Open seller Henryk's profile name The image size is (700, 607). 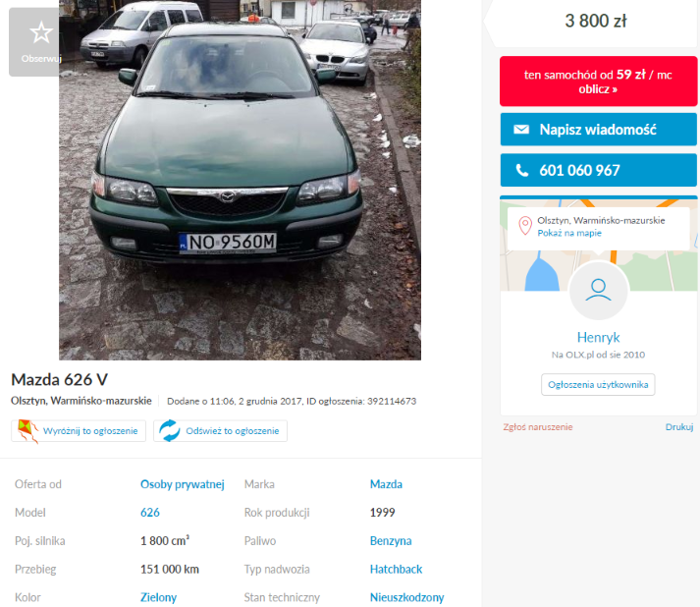pos(598,337)
